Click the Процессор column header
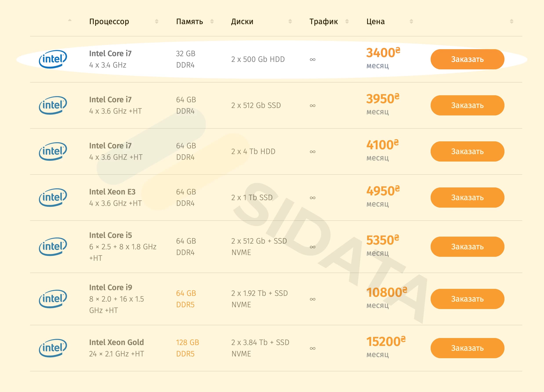544x392 pixels. coord(109,22)
